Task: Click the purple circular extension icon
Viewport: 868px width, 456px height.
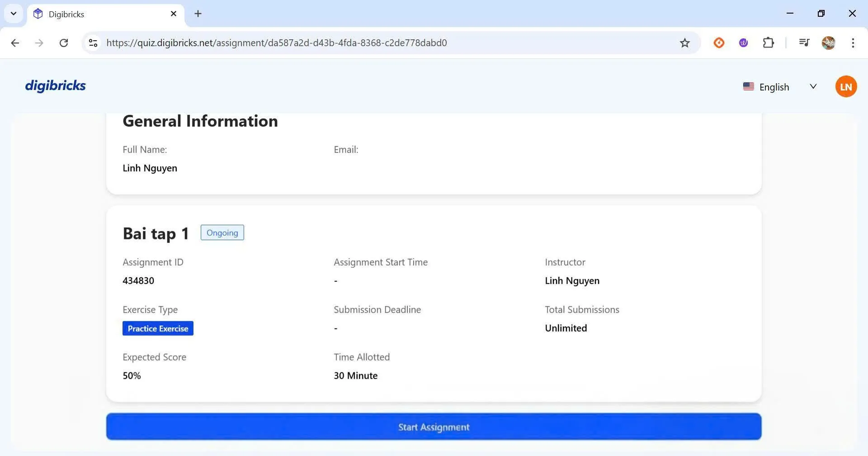Action: click(743, 43)
